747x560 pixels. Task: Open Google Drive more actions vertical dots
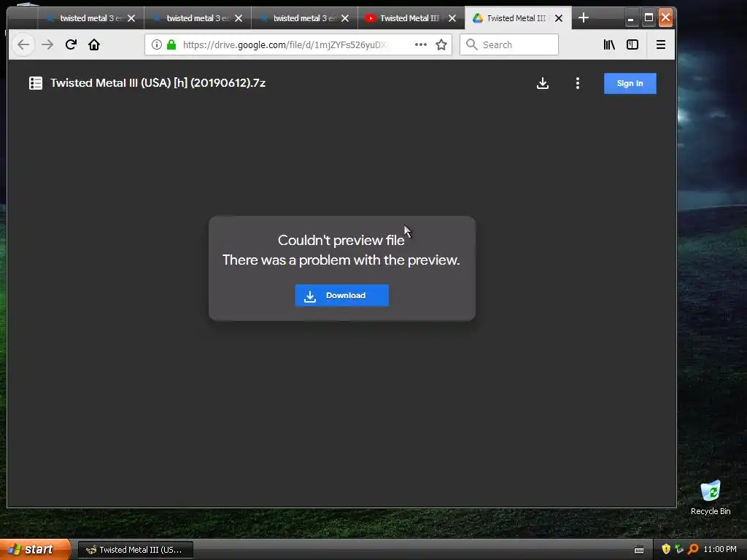pos(578,83)
